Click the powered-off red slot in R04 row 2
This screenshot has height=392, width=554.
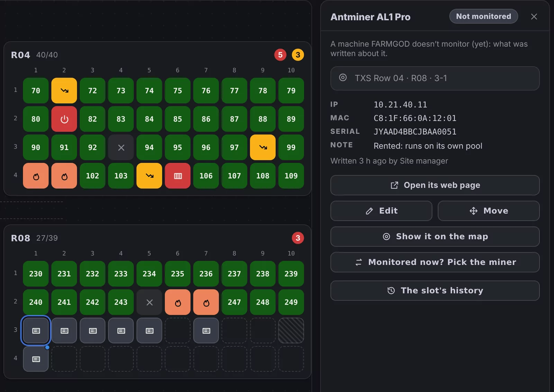tap(64, 119)
